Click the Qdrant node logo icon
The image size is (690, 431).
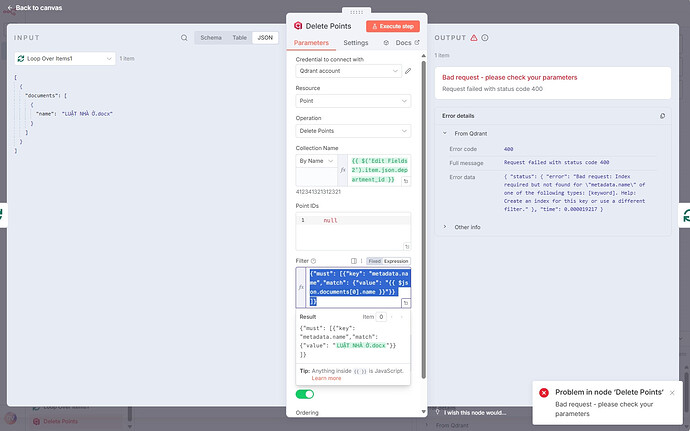pyautogui.click(x=298, y=26)
